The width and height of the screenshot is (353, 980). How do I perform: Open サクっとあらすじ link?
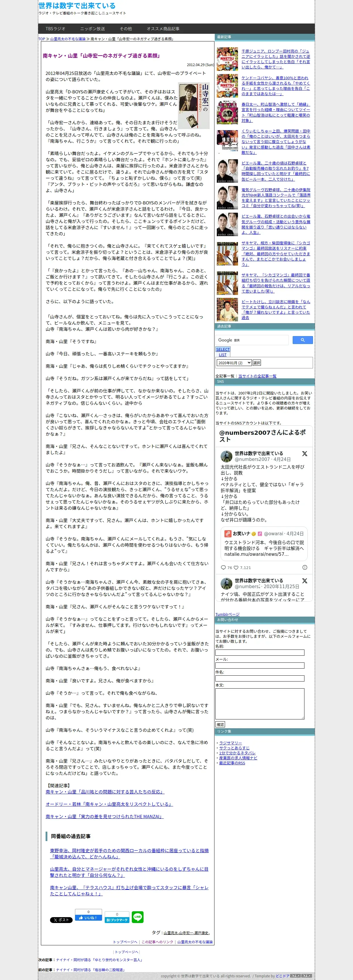(x=234, y=748)
